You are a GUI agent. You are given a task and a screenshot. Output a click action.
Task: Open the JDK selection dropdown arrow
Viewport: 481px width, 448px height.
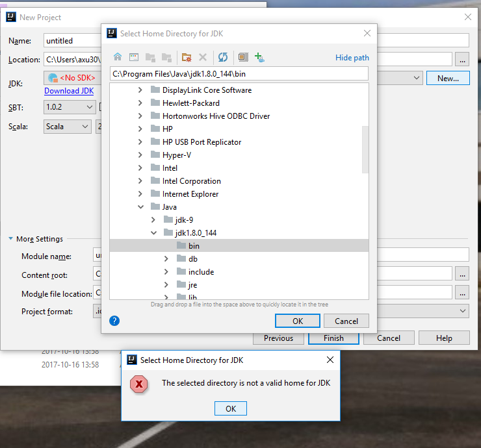coord(416,78)
